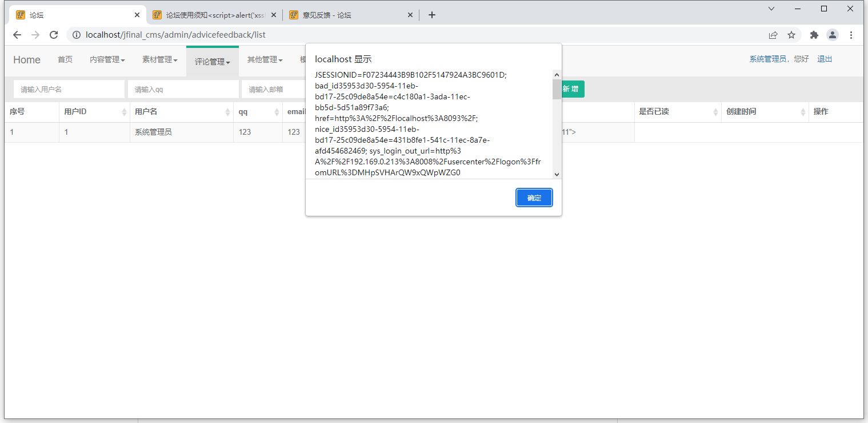The image size is (868, 423).
Task: Sort by 创建时间 column arrows
Action: (803, 112)
